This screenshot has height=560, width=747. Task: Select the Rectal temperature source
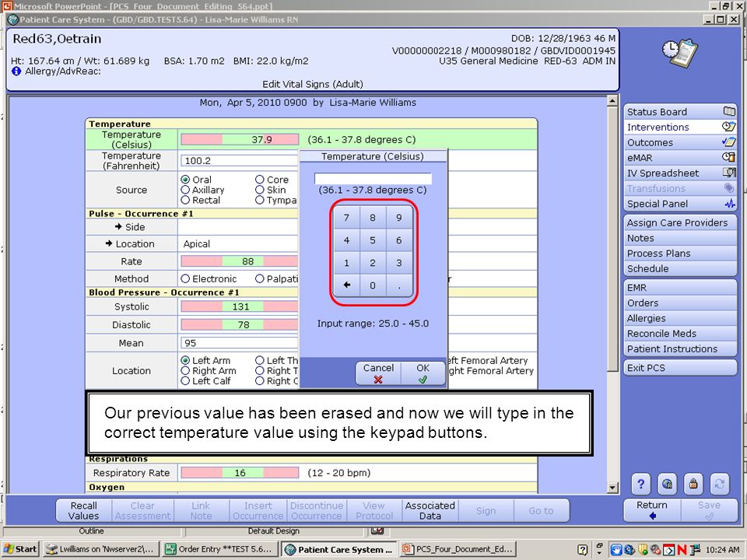pos(185,200)
